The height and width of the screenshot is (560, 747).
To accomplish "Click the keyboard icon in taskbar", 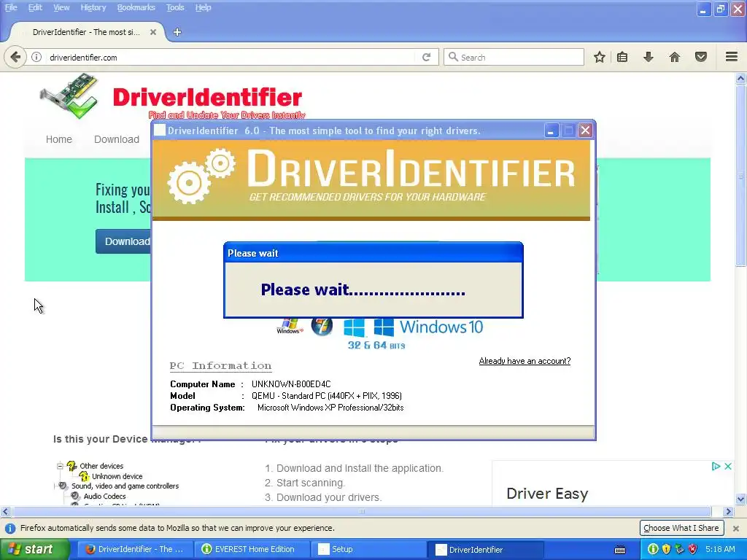I will pyautogui.click(x=620, y=550).
